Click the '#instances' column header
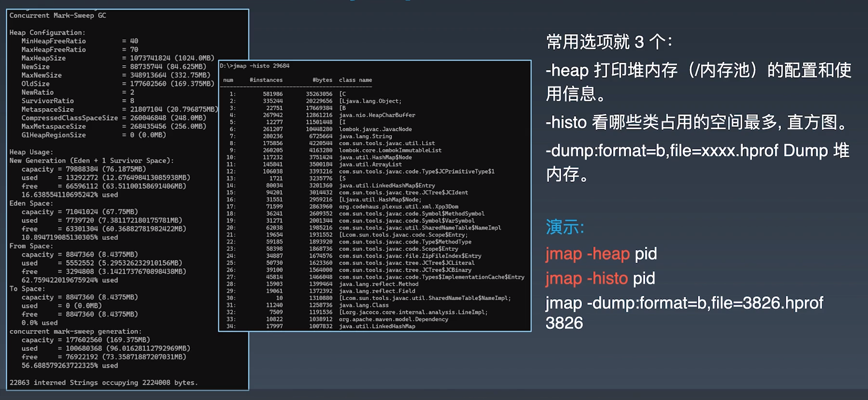The height and width of the screenshot is (400, 868). tap(266, 80)
